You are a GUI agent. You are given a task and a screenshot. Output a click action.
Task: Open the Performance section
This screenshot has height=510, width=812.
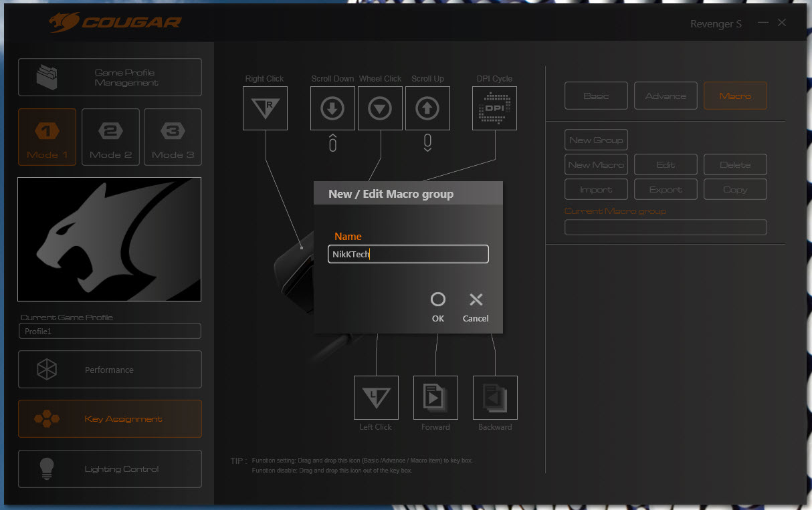point(110,370)
